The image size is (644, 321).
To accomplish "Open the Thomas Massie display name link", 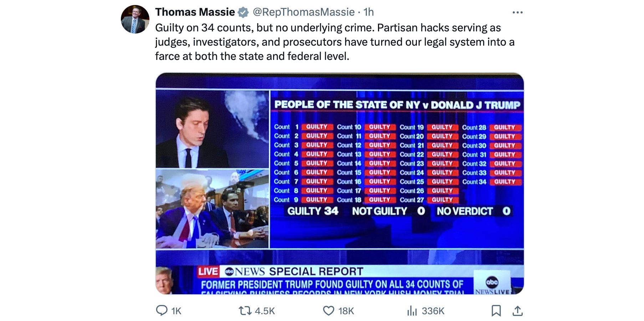I will point(195,12).
